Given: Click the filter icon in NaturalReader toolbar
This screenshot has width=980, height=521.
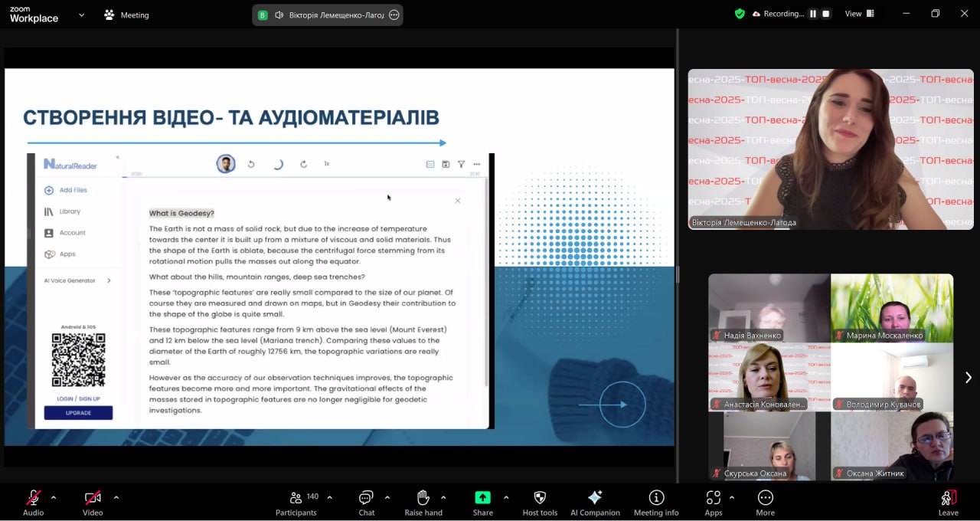Looking at the screenshot, I should click(461, 164).
